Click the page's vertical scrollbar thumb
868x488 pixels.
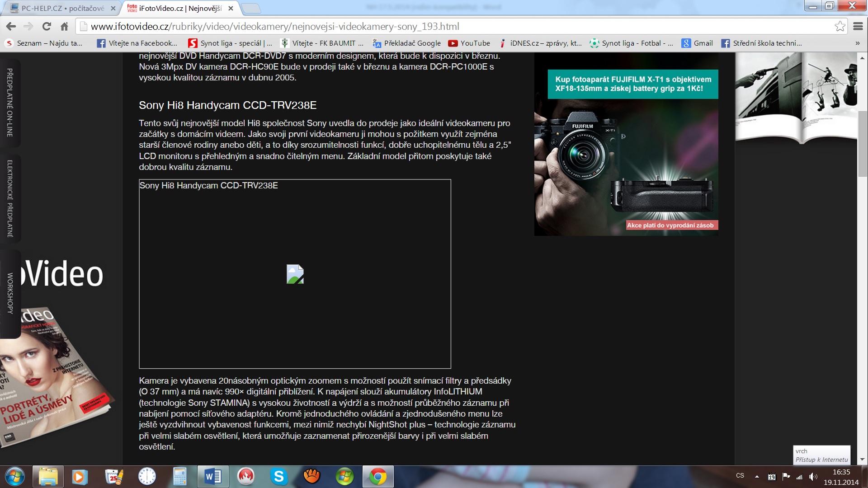click(x=862, y=144)
